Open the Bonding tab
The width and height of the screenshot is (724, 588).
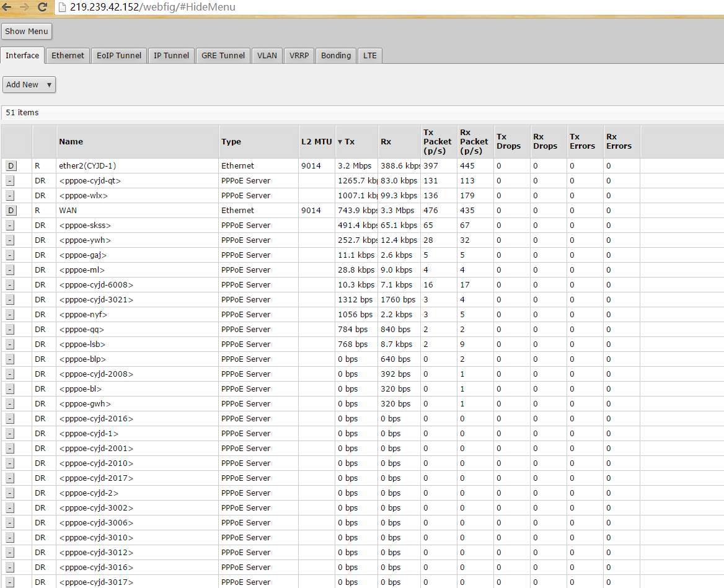click(336, 55)
